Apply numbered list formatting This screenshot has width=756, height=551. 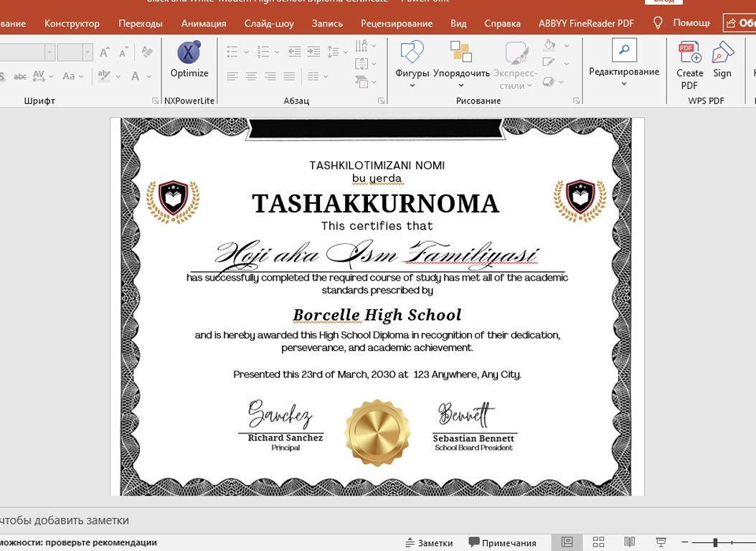[x=263, y=52]
